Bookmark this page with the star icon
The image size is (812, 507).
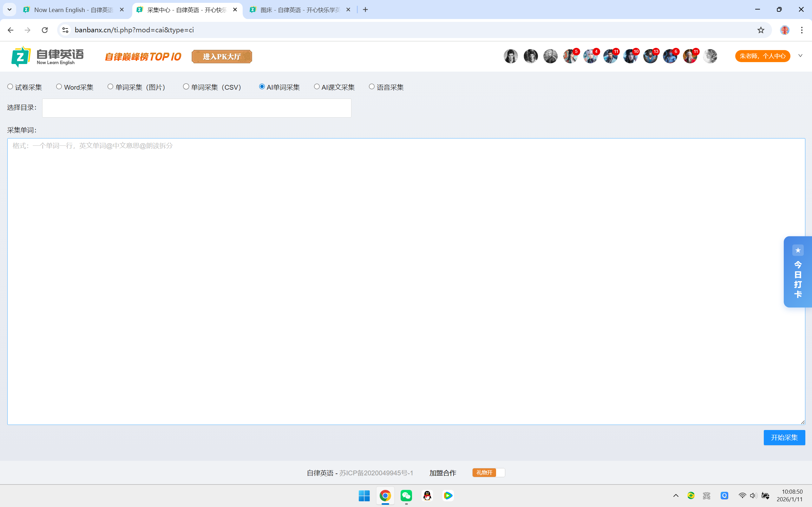(760, 30)
